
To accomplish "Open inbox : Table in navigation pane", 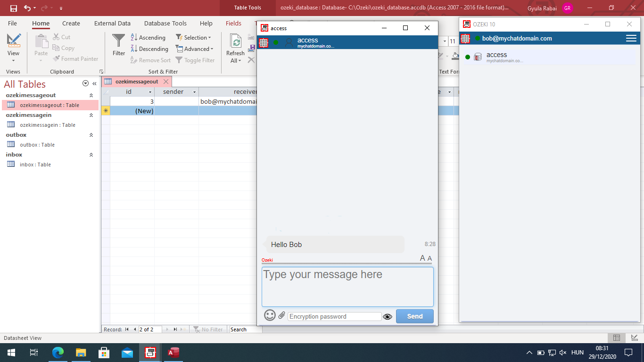I will tap(50, 165).
